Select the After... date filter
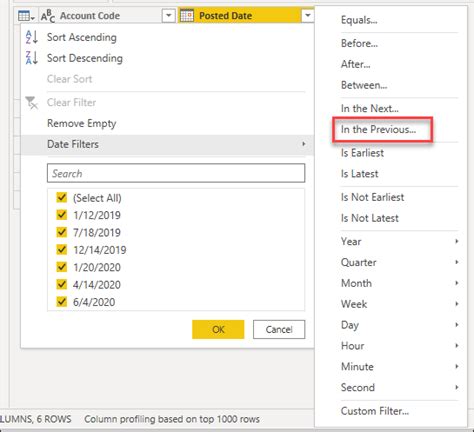Viewport: 474px width, 432px height. (355, 64)
